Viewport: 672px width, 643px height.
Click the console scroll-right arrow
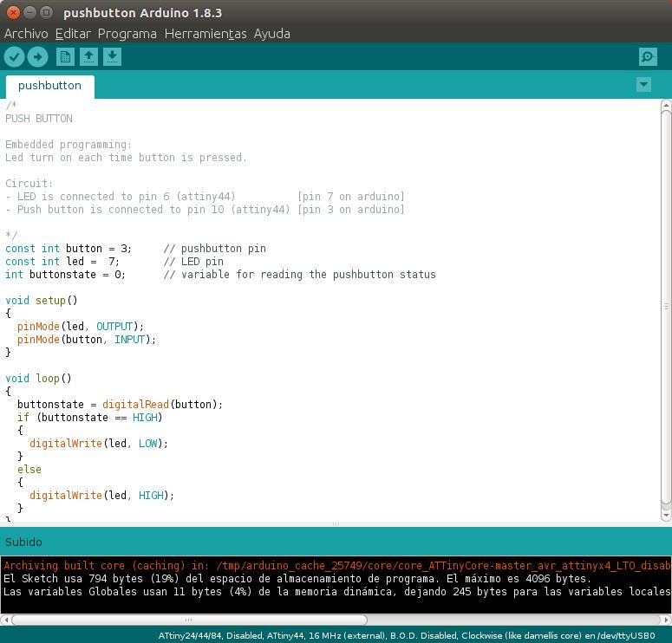pos(666,620)
